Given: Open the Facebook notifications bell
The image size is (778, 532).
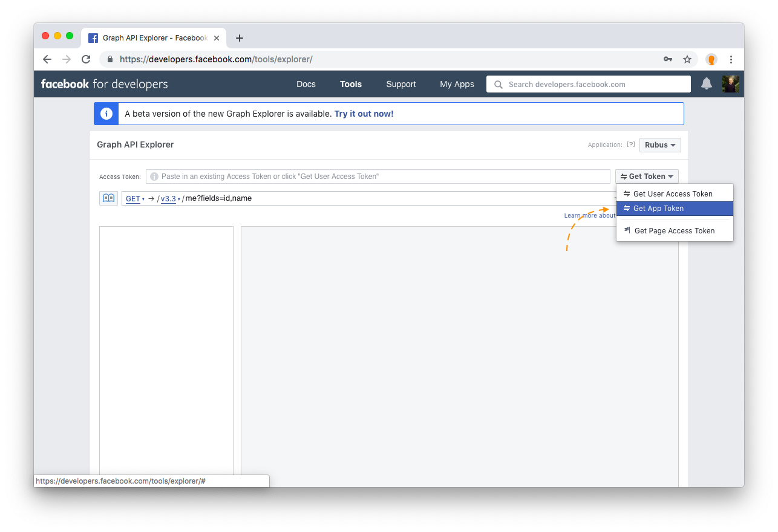Looking at the screenshot, I should pyautogui.click(x=707, y=84).
